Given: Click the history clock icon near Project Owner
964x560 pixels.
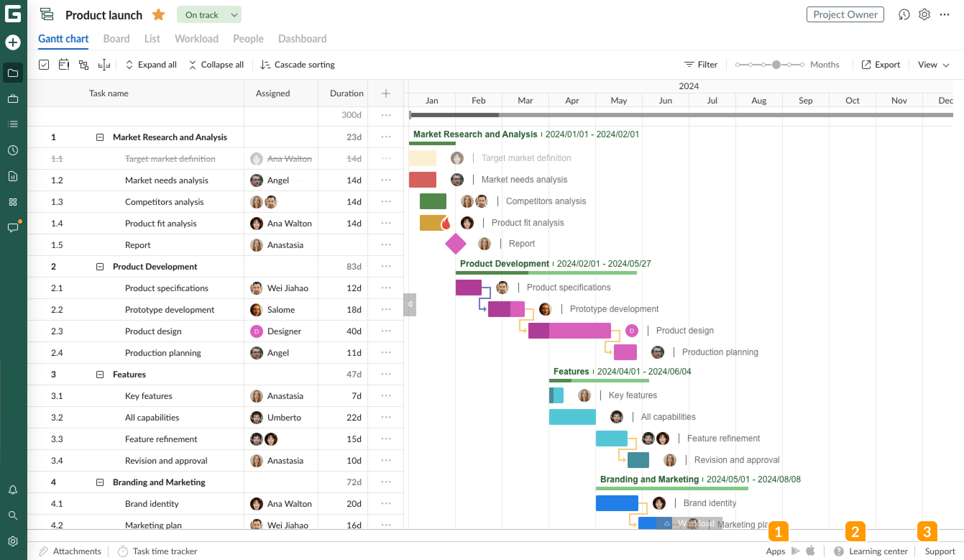Looking at the screenshot, I should (904, 14).
